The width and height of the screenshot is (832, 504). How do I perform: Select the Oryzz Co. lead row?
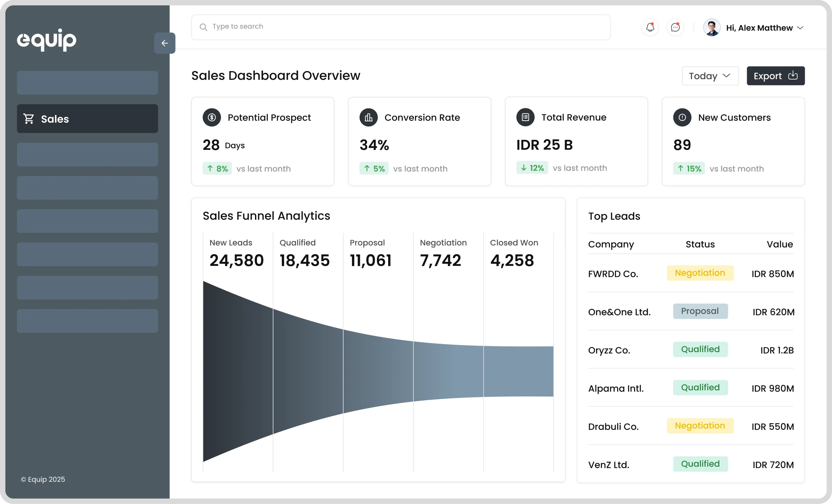609,350
